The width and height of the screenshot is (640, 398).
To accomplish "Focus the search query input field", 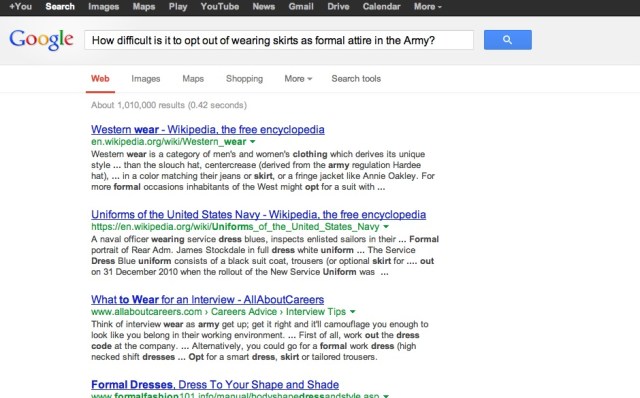I will tap(279, 40).
